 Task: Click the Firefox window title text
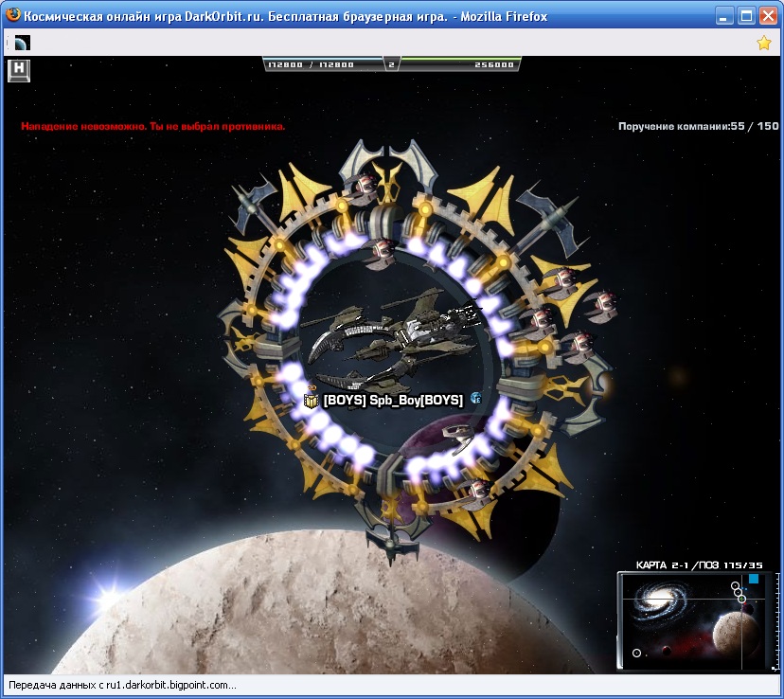click(x=286, y=16)
